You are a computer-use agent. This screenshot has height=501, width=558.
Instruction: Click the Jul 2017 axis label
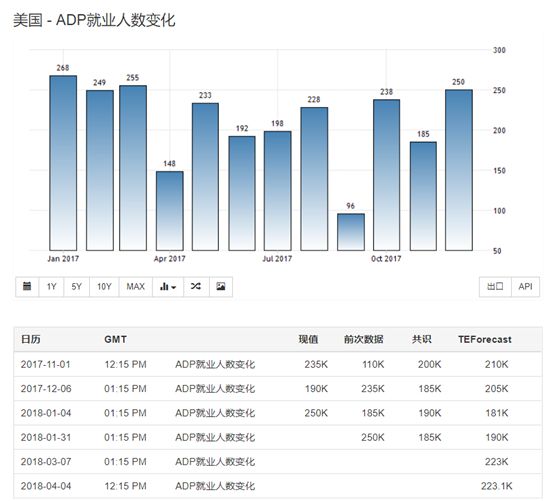point(277,259)
